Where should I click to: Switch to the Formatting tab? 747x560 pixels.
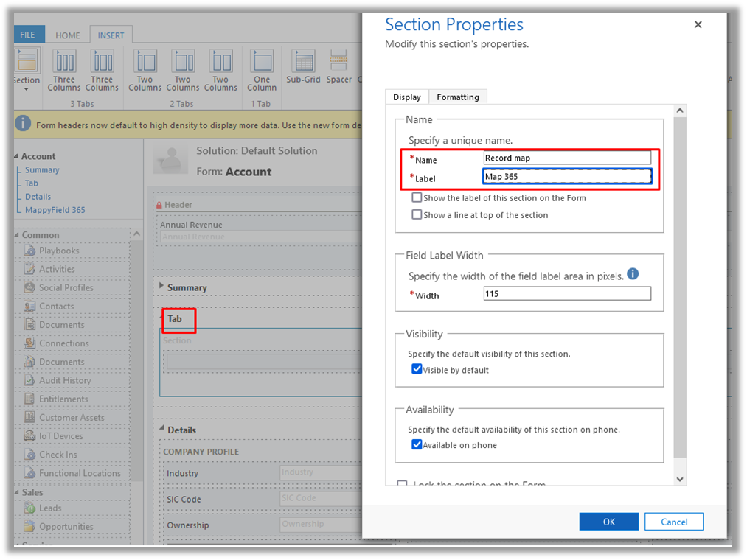click(x=457, y=97)
